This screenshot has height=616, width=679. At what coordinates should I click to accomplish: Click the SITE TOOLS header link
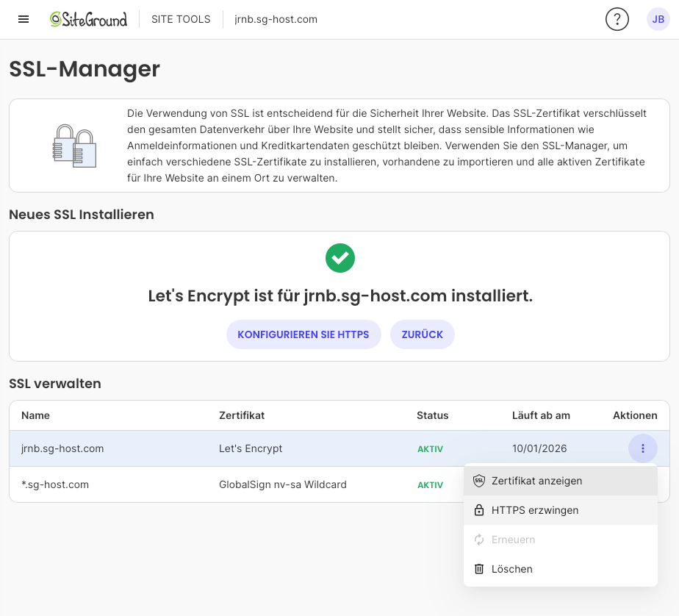pyautogui.click(x=181, y=19)
